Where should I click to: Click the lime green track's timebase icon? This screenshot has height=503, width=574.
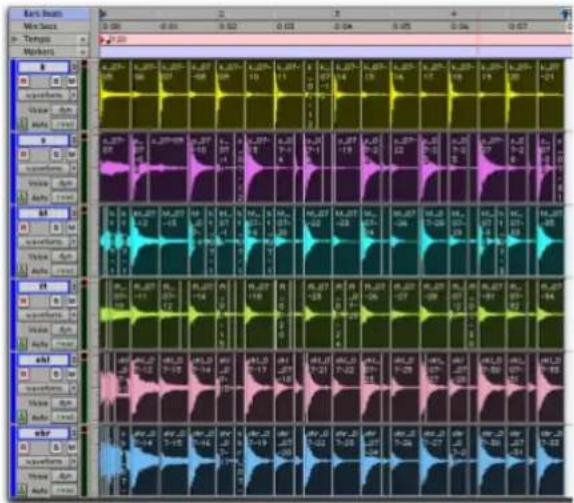coord(23,344)
